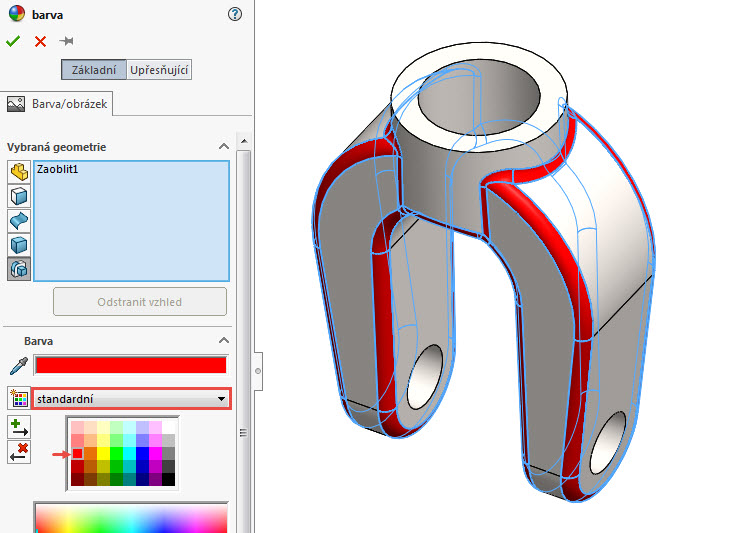Choose the magenta swatch
The image size is (750, 533).
(x=155, y=454)
